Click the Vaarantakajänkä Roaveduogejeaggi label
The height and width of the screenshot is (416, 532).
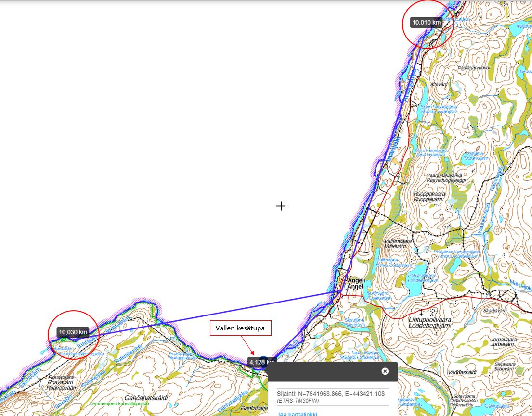tap(446, 177)
